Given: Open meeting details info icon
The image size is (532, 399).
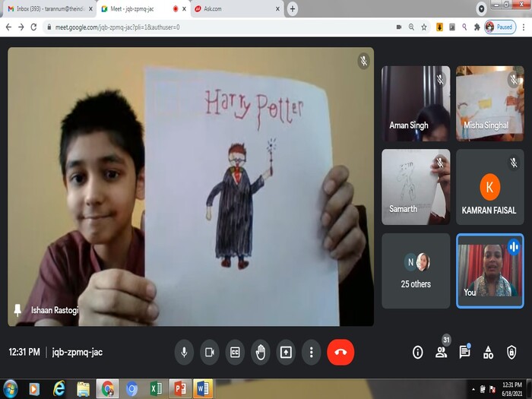Looking at the screenshot, I should click(x=418, y=352).
